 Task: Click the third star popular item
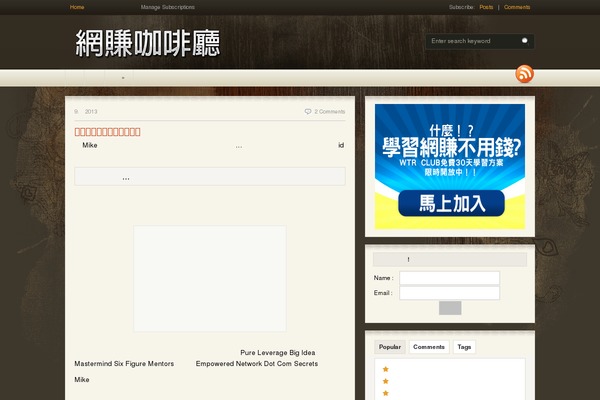point(386,393)
